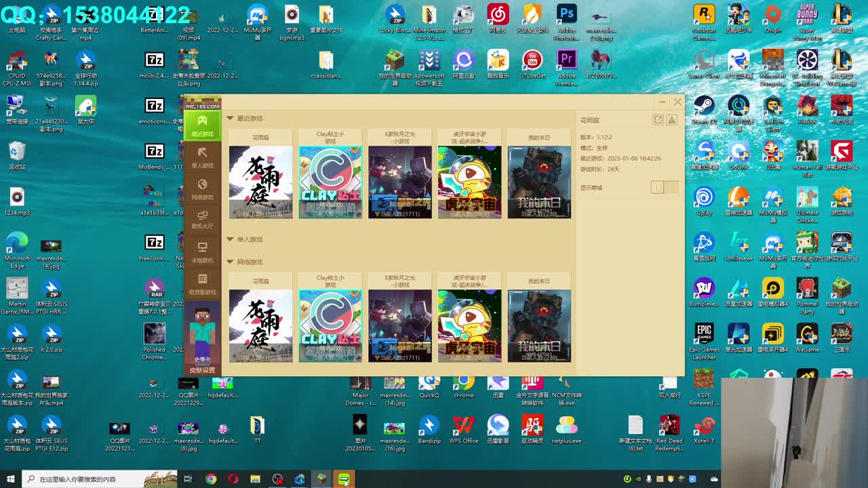Open Chrome from the taskbar
868x488 pixels.
(x=211, y=479)
